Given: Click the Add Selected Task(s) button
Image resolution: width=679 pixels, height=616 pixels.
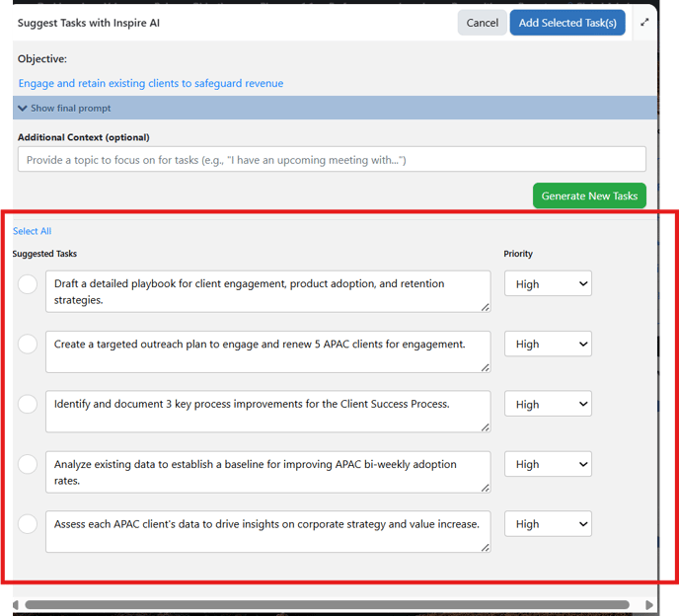Looking at the screenshot, I should pyautogui.click(x=567, y=23).
